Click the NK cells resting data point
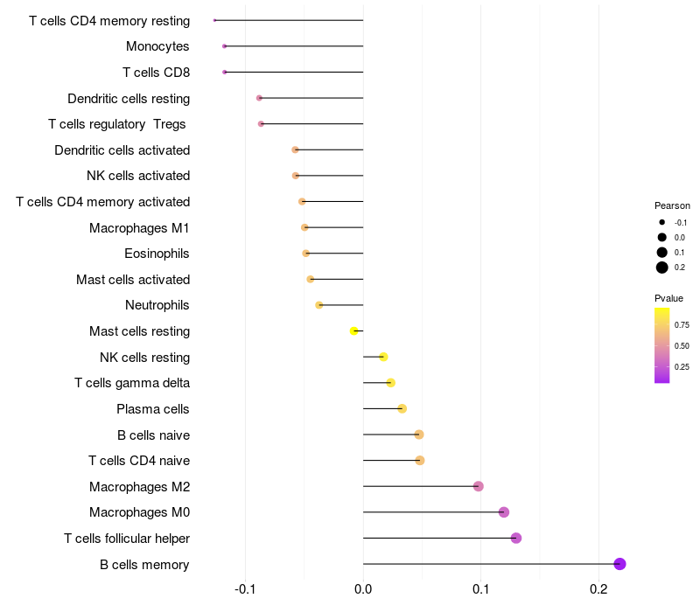Screen dimensions: 700x612 point(382,357)
